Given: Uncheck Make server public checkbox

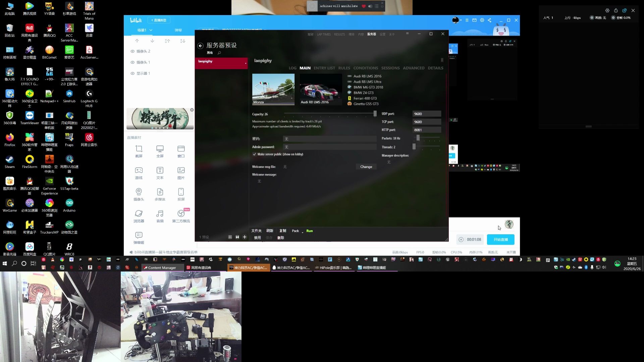Looking at the screenshot, I should pyautogui.click(x=254, y=154).
